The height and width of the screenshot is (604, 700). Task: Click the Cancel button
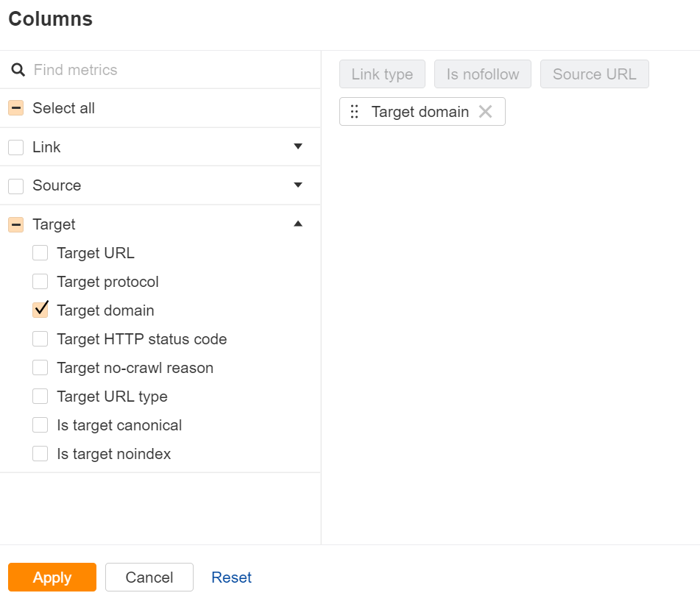pyautogui.click(x=149, y=578)
